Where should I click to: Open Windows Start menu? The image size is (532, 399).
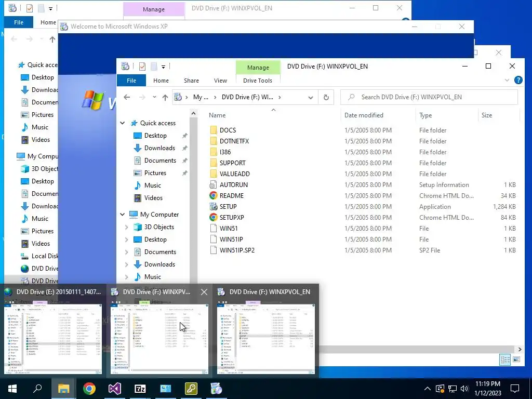[12, 389]
